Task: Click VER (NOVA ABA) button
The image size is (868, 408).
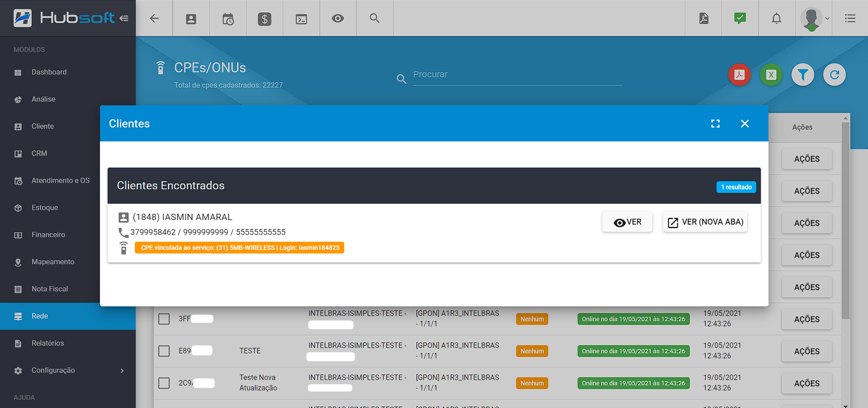Action: tap(705, 222)
